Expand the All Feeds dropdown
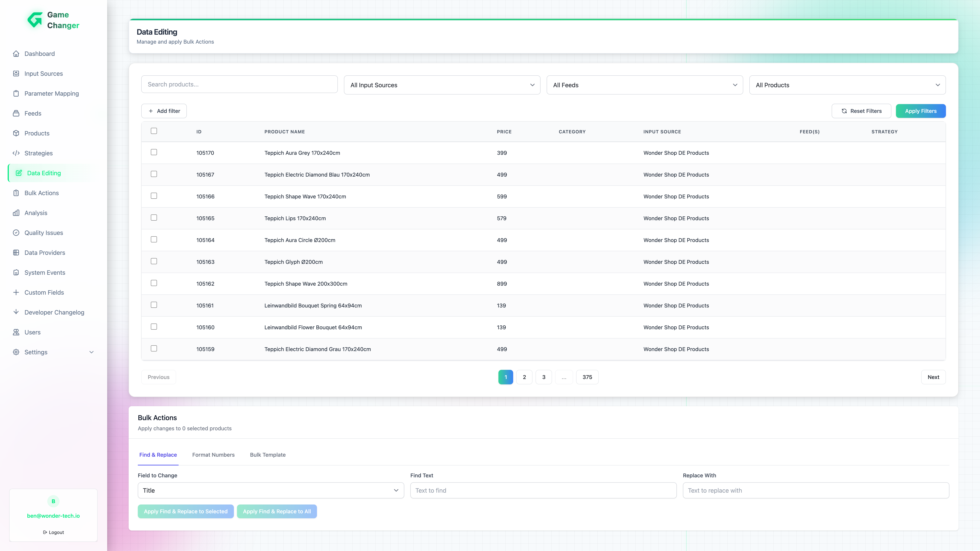Image resolution: width=980 pixels, height=551 pixels. point(644,85)
